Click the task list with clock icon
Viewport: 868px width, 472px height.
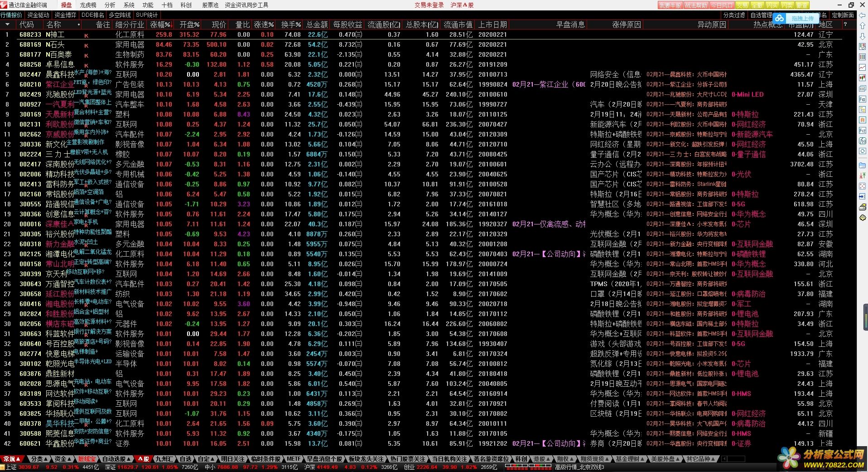pos(863,47)
